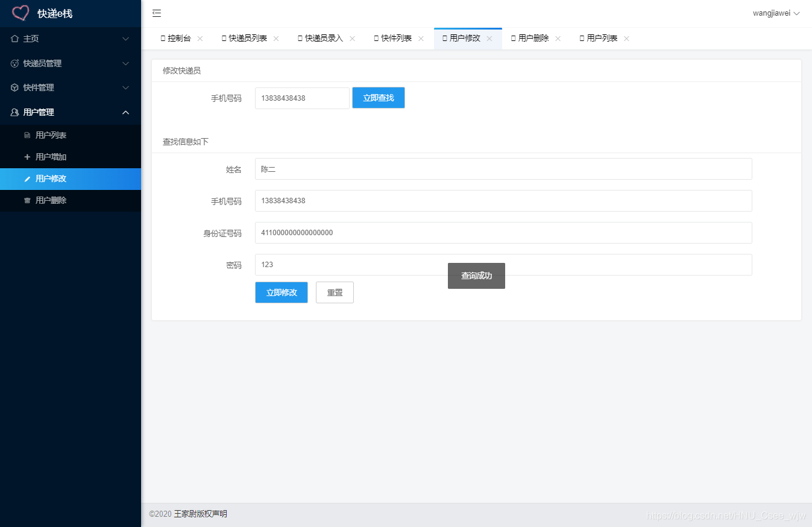Open the wangjiawei user dropdown
This screenshot has height=527, width=812.
(x=776, y=13)
